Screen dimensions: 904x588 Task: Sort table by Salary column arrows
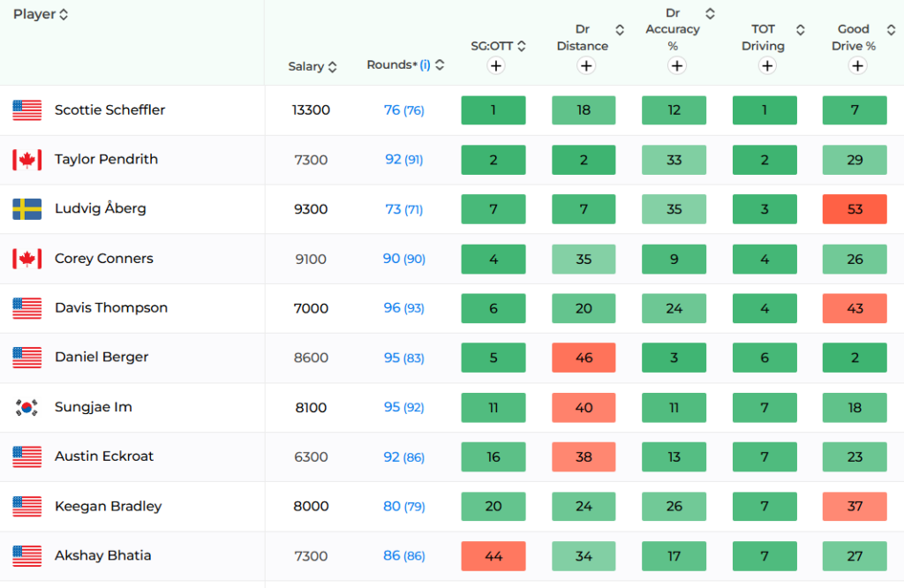pos(332,67)
